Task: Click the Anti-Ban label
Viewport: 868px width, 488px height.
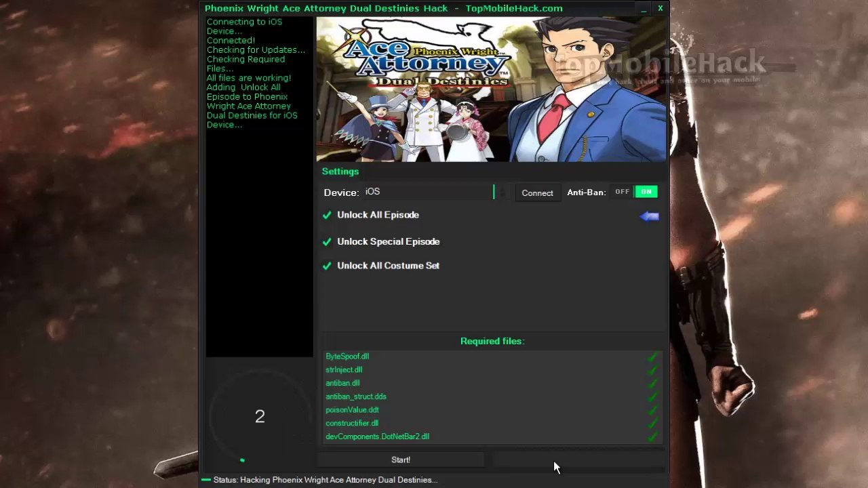Action: [x=587, y=192]
